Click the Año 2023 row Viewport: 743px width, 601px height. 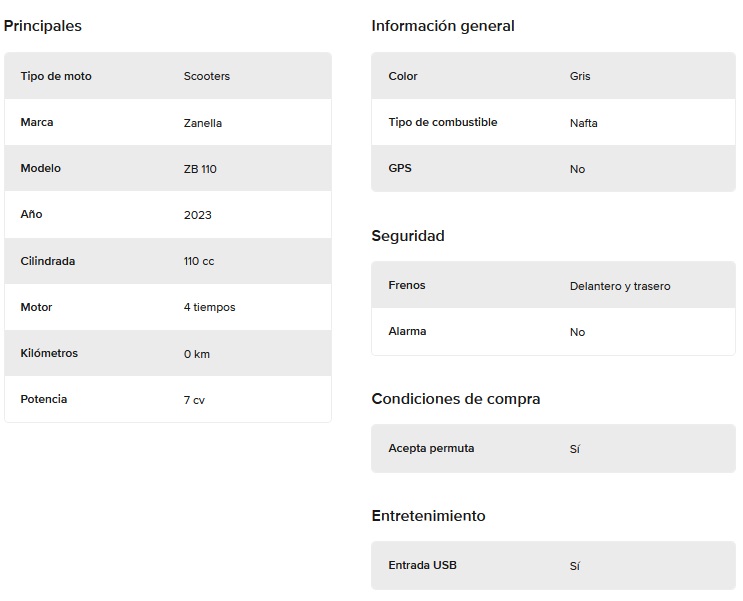168,214
